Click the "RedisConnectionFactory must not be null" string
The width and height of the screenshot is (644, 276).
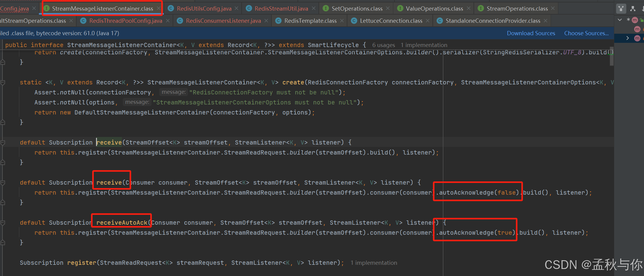[x=264, y=92]
